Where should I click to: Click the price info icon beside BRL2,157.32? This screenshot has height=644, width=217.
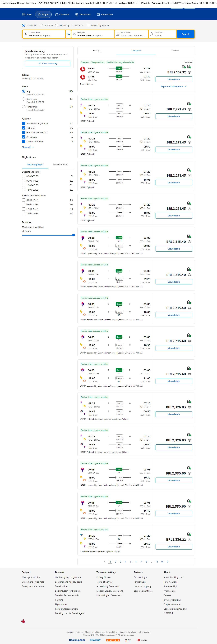tap(189, 72)
